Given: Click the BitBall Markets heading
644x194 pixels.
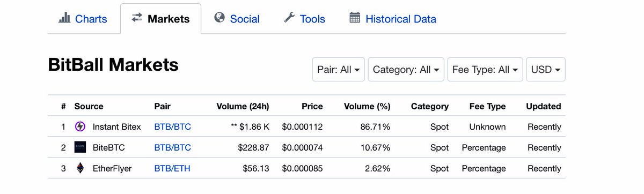Looking at the screenshot, I should pyautogui.click(x=113, y=65).
